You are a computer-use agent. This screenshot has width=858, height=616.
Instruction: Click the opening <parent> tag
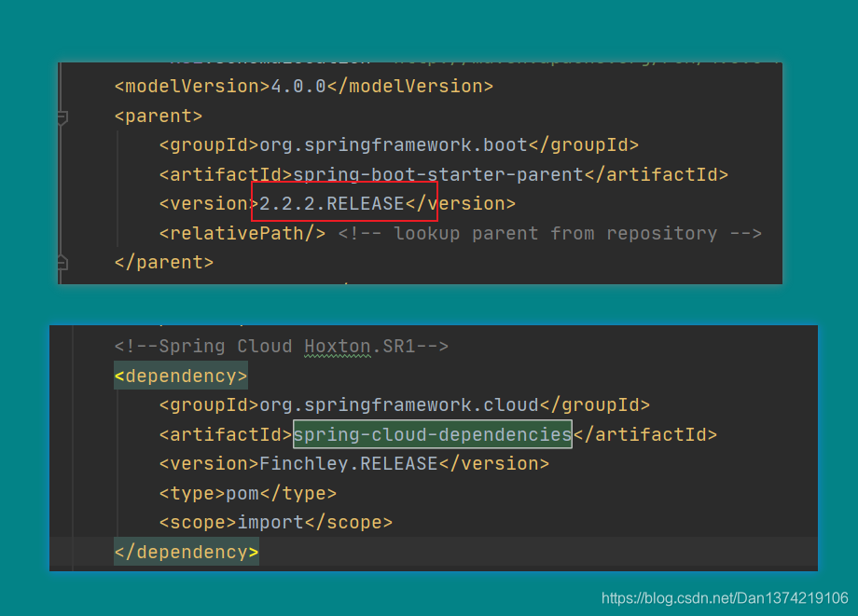pyautogui.click(x=159, y=116)
